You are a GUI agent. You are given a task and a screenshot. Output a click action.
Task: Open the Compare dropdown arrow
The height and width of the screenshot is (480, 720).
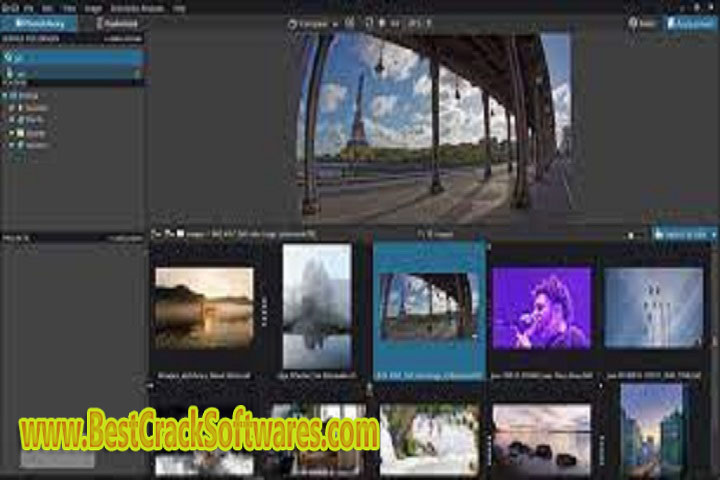point(336,24)
